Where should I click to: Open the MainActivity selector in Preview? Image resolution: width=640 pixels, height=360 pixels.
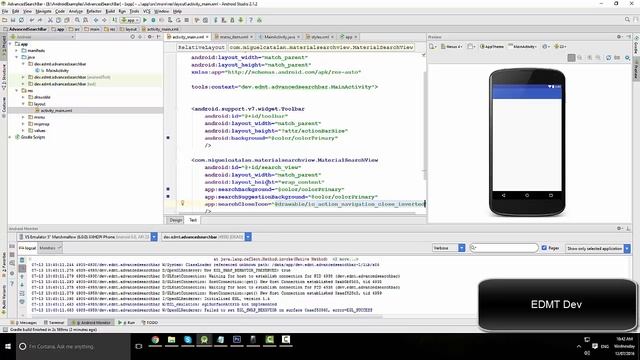pos(522,47)
